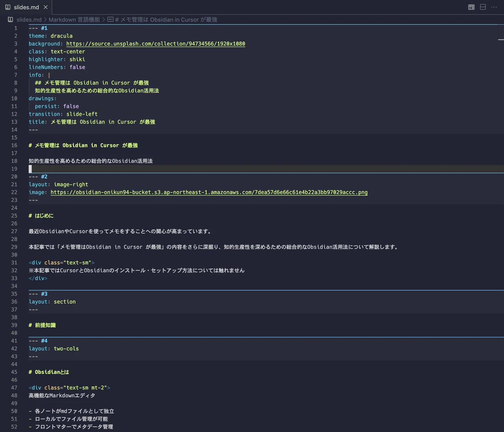The width and height of the screenshot is (504, 432).
Task: Click the book icon on the slides.md tab
Action: click(x=8, y=8)
